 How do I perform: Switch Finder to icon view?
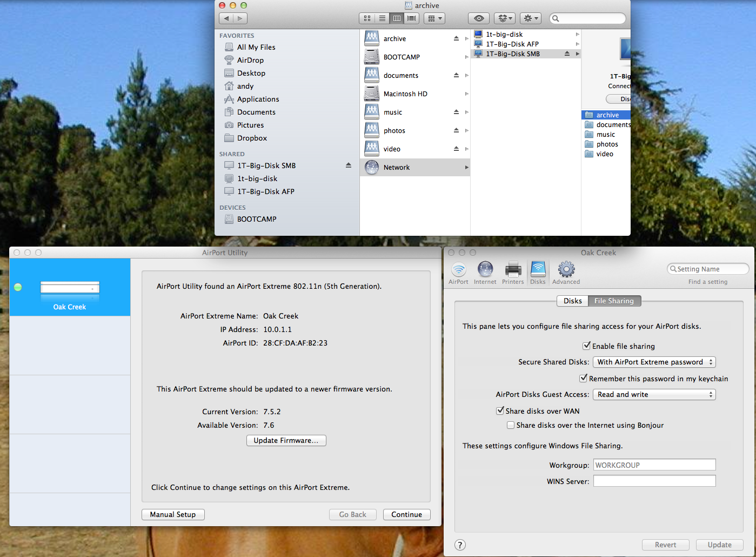[367, 18]
